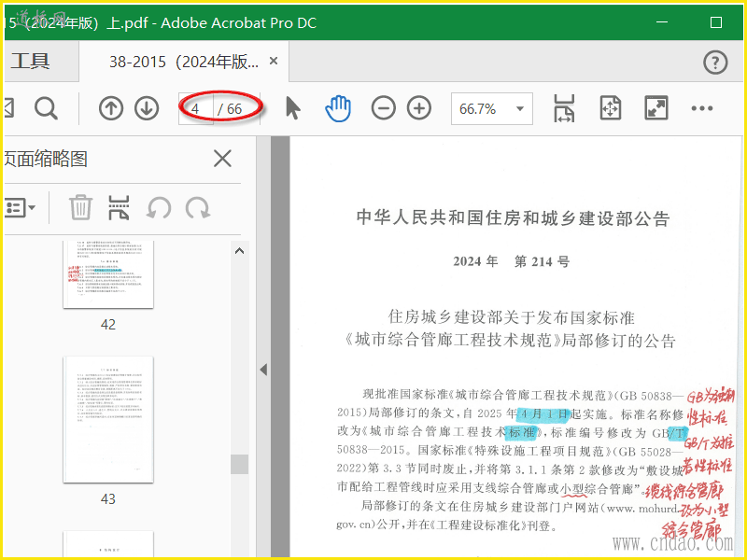Close the page thumbnails panel
Screen dimensions: 747x560
point(222,159)
